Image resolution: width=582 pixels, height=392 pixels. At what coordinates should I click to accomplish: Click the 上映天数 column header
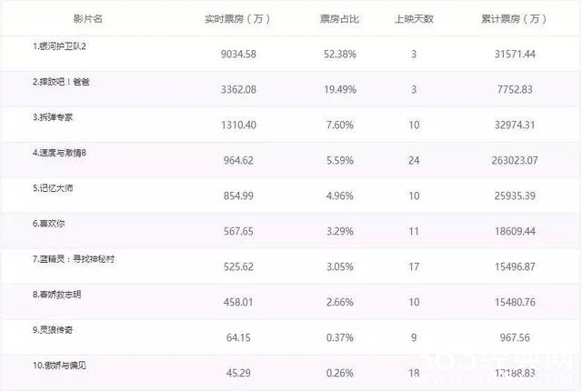[x=414, y=18]
